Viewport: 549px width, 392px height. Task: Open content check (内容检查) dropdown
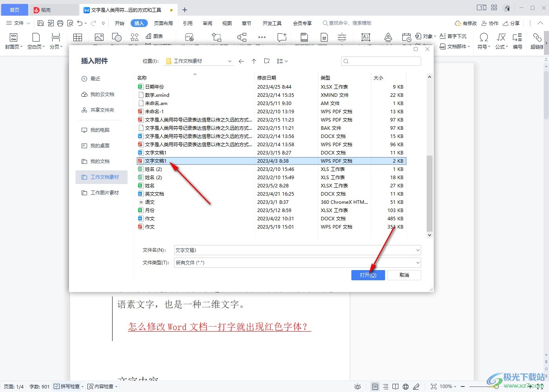tap(102, 387)
